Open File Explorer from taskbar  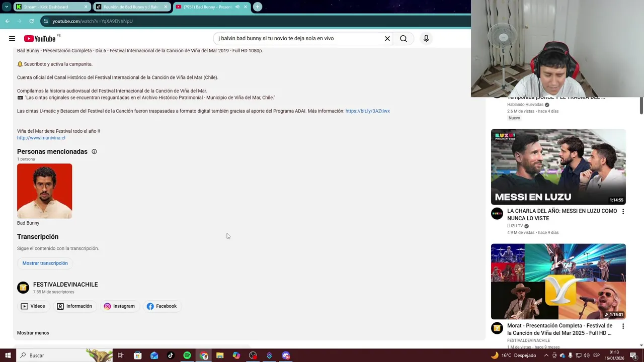click(x=220, y=355)
